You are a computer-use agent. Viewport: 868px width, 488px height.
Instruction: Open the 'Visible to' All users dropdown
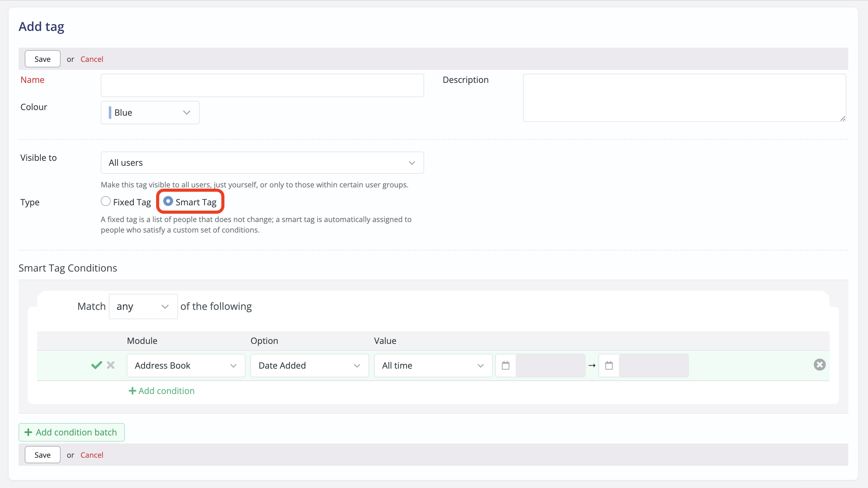pyautogui.click(x=262, y=162)
